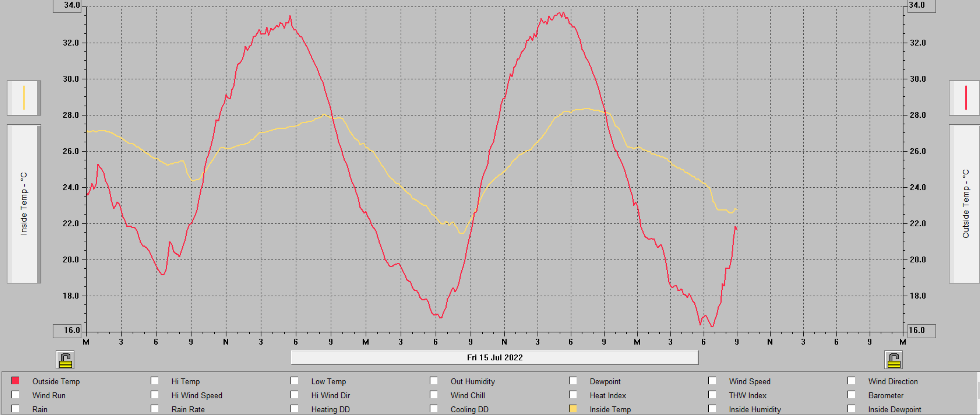This screenshot has width=980, height=415.
Task: Click the Fri 15 Jul 2022 date bar
Action: (x=495, y=357)
